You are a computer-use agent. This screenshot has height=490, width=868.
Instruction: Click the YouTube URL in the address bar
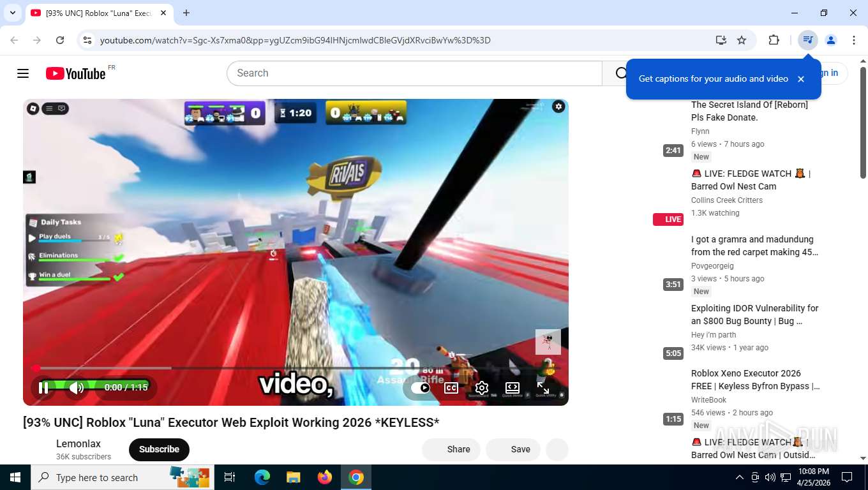click(x=295, y=40)
